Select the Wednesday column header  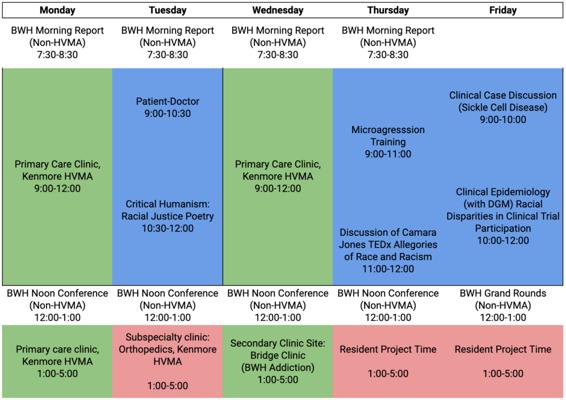click(x=278, y=10)
